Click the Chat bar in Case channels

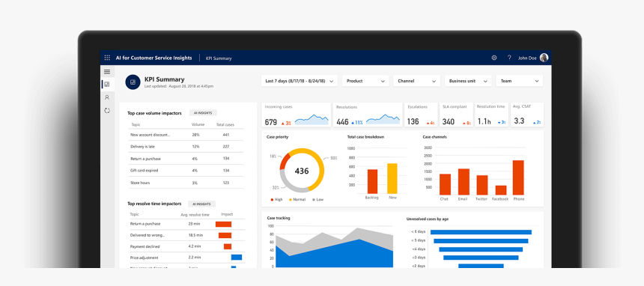(446, 184)
